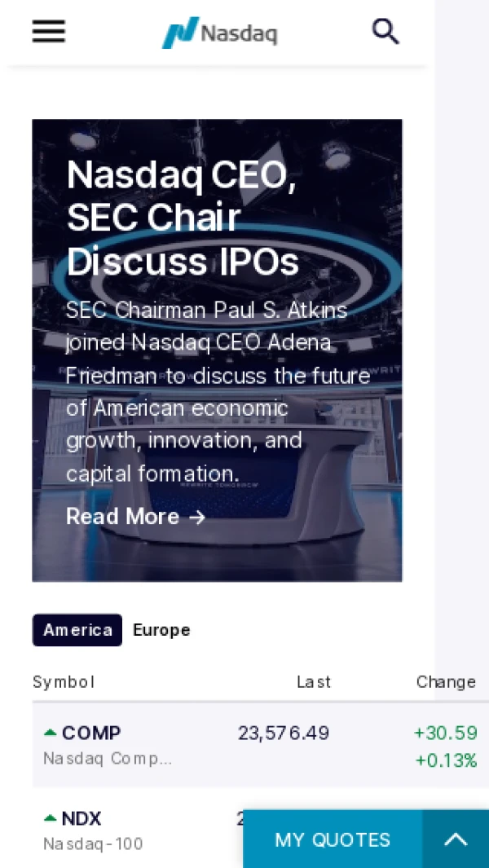Open the search magnifier icon
Image resolution: width=489 pixels, height=868 pixels.
pos(385,32)
